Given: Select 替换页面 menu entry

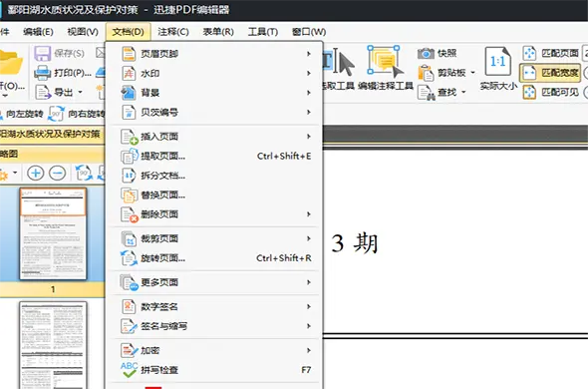Looking at the screenshot, I should (x=214, y=194).
